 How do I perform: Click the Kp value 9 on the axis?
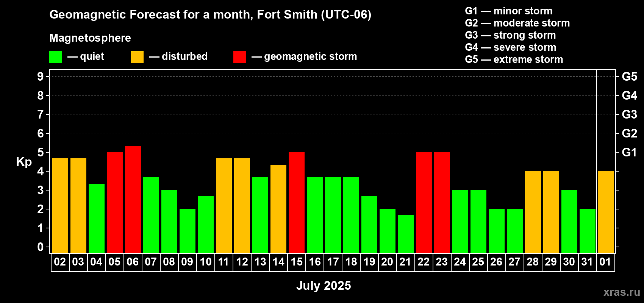point(41,77)
